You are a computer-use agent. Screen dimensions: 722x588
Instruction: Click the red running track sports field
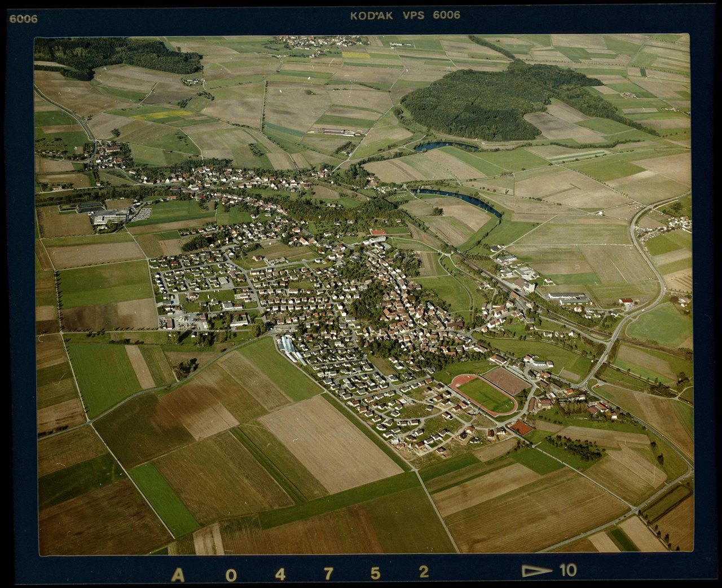[484, 395]
